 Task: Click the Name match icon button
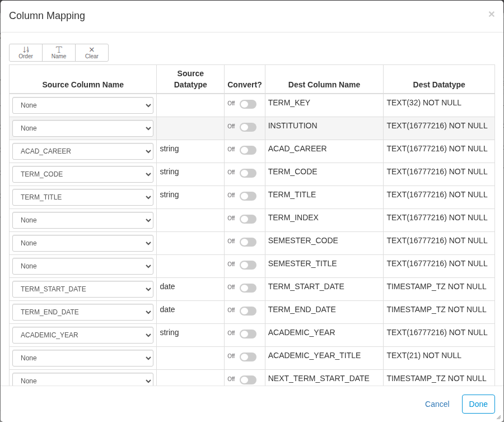coord(59,53)
